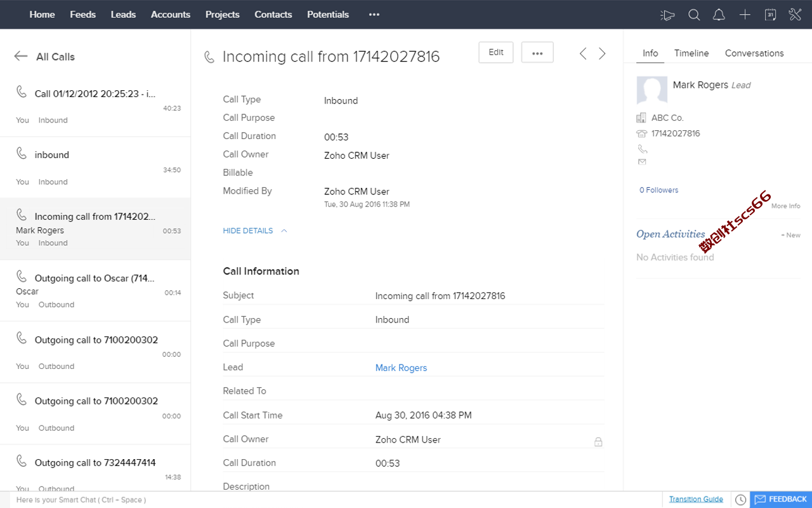Click the ABC Co. building icon

click(x=641, y=117)
